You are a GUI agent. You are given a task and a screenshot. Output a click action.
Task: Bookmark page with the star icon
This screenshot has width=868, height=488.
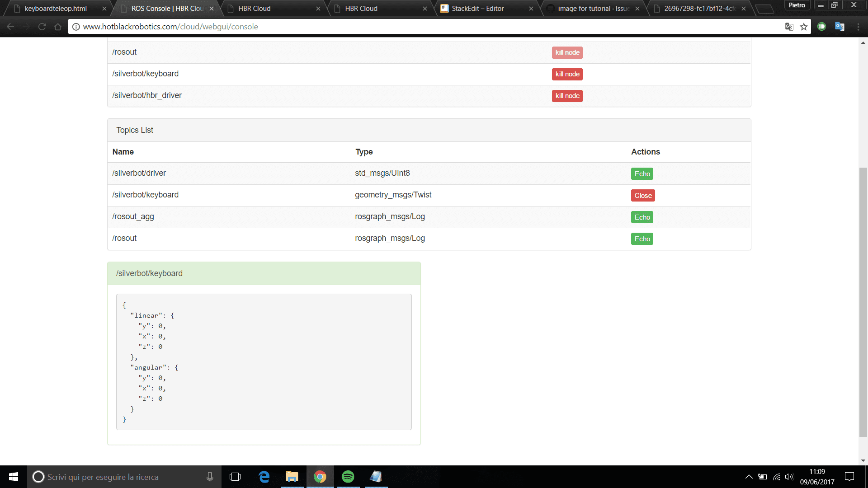804,27
